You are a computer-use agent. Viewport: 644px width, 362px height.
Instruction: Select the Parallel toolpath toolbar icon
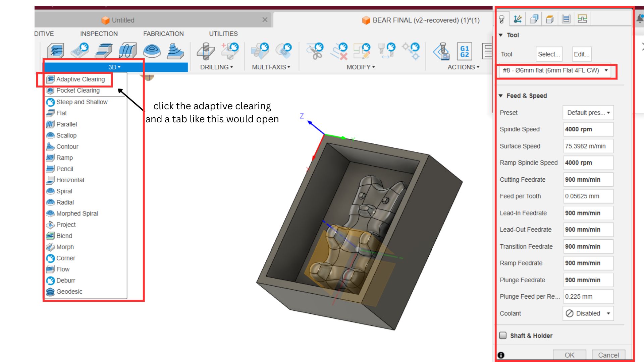128,51
